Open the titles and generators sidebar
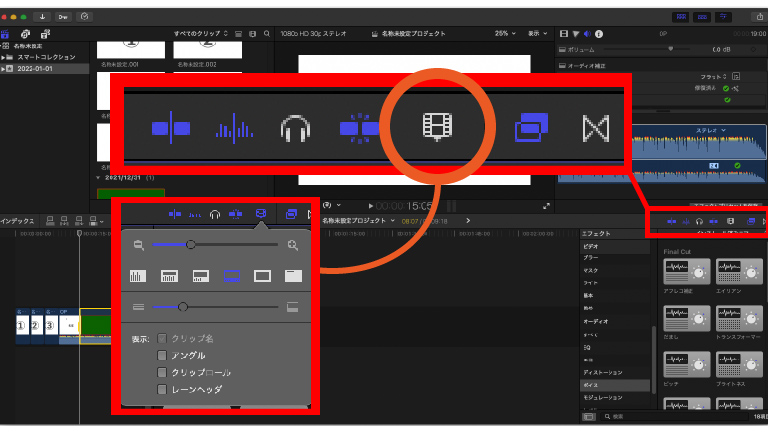This screenshot has width=768, height=432. tap(45, 34)
